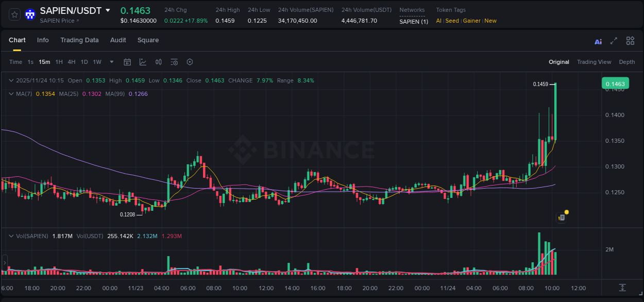Click the Gainer token tag
Screen dimensions: 644x302
(471, 21)
